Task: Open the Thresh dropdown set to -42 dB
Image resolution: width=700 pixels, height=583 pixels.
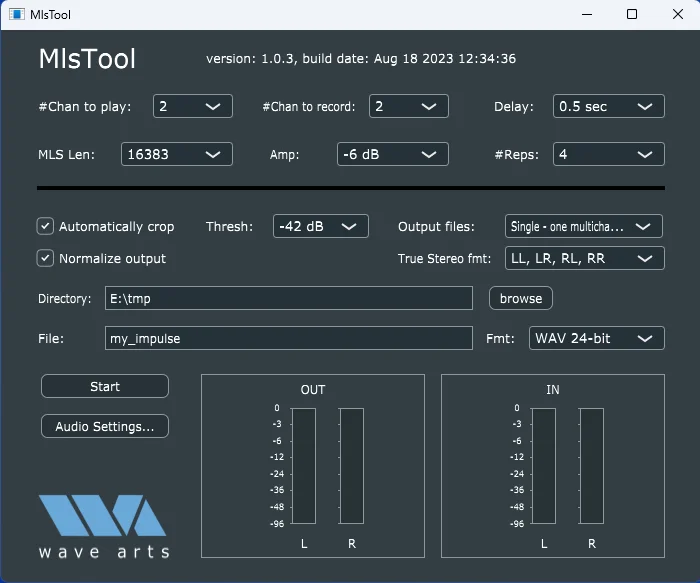Action: [321, 226]
